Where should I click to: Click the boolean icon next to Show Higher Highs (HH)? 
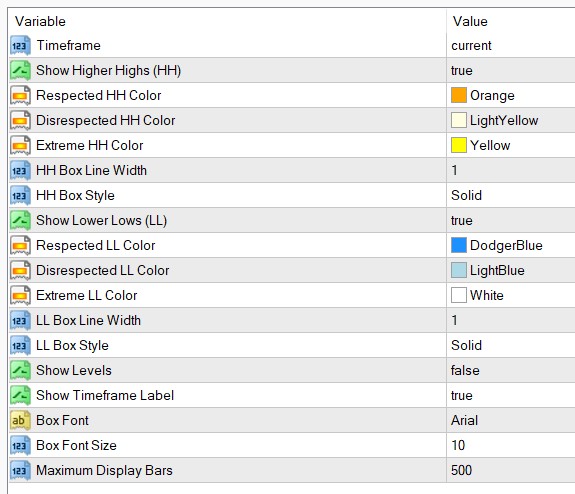20,70
